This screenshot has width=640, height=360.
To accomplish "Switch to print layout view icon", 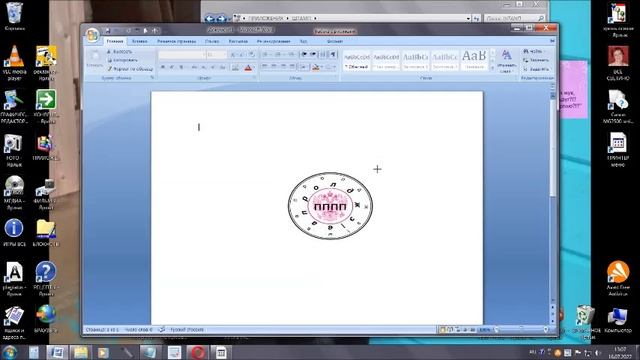I will 442,329.
